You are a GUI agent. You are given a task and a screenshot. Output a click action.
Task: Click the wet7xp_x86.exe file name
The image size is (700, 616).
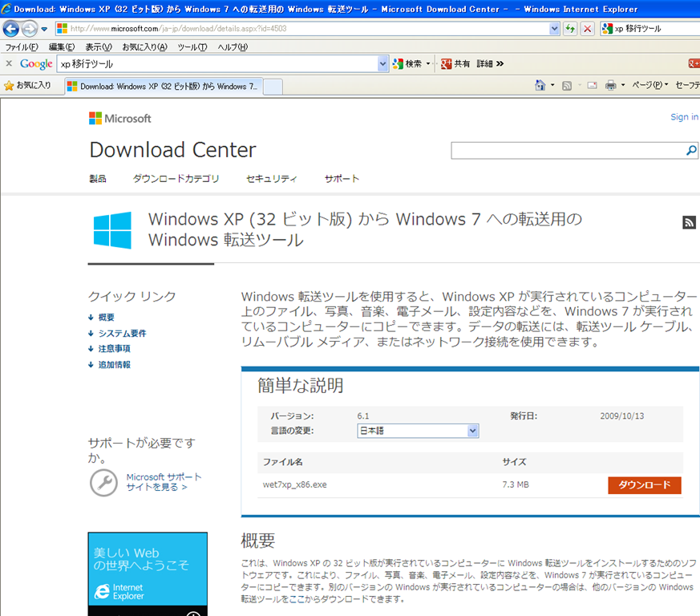pyautogui.click(x=294, y=484)
